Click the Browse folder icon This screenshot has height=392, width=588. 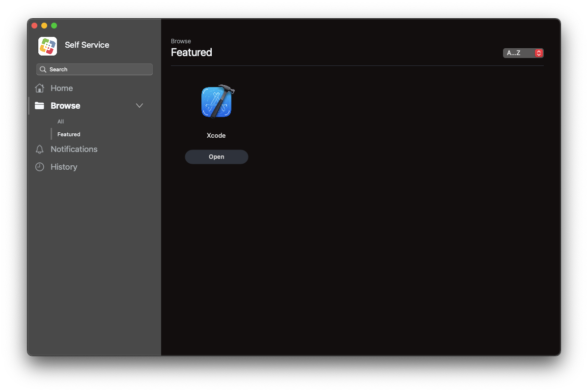(39, 106)
